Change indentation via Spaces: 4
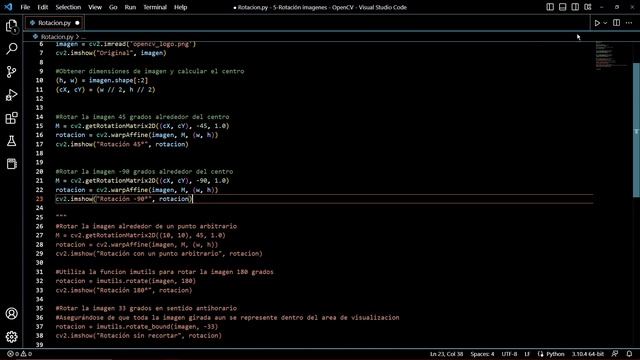The width and height of the screenshot is (640, 360). [482, 354]
